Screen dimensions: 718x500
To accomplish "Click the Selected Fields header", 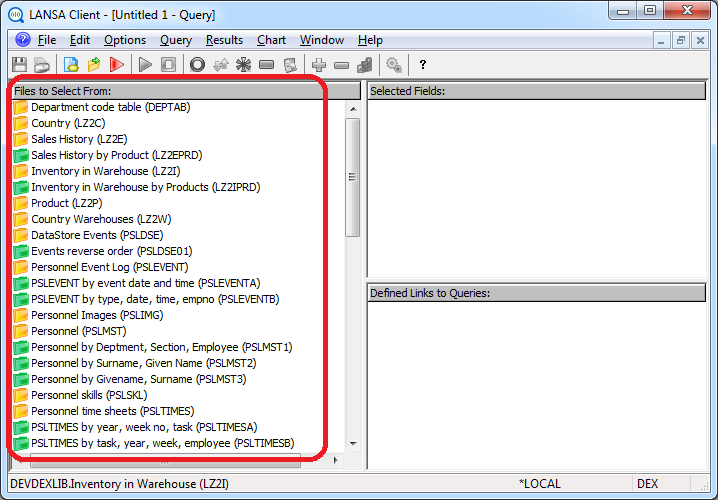I will [x=536, y=91].
